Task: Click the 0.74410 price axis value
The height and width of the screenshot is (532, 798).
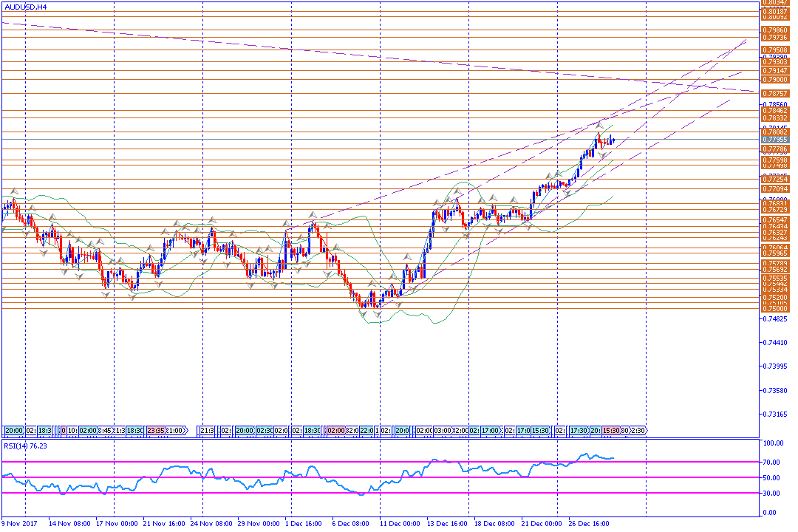Action: [x=776, y=343]
